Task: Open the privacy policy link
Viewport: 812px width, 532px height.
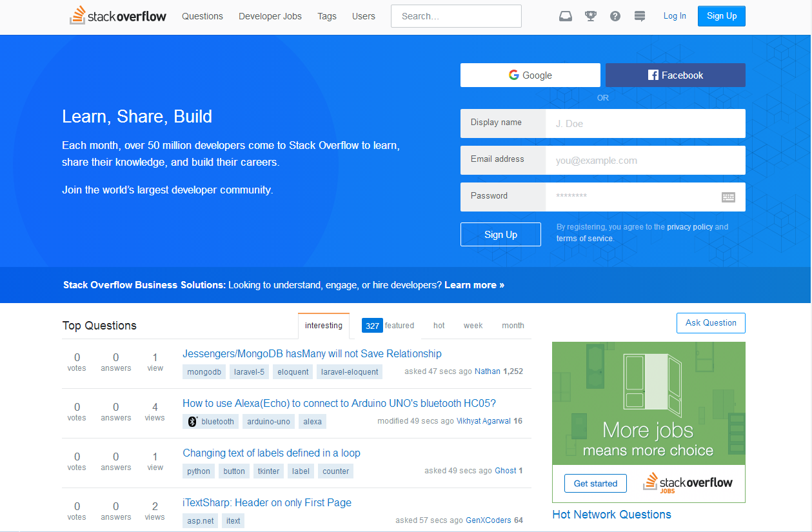Action: [x=690, y=227]
